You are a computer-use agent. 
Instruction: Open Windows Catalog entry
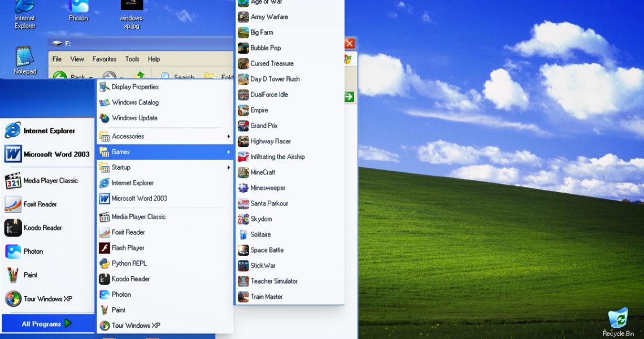pyautogui.click(x=165, y=102)
